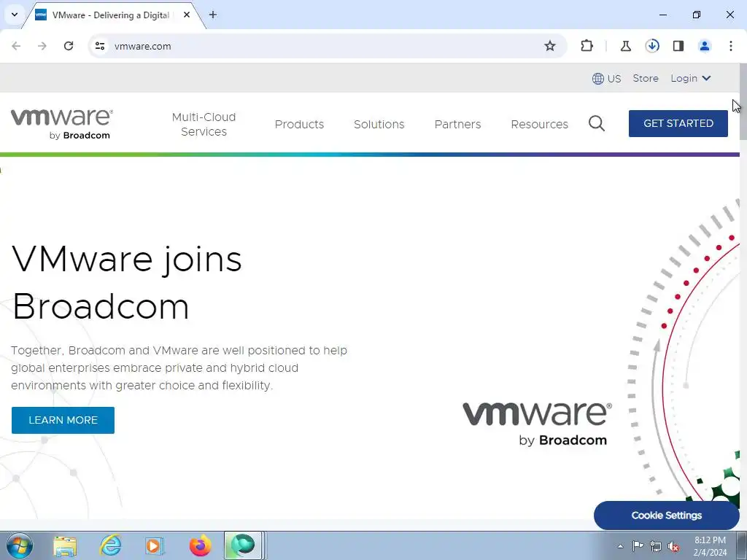Expand the Login dropdown
747x560 pixels.
pyautogui.click(x=690, y=78)
